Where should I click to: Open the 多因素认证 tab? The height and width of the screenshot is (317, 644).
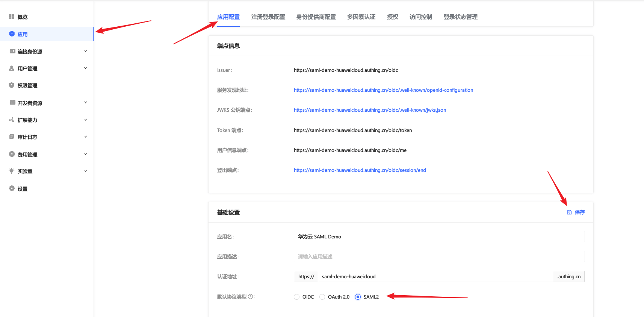pos(361,17)
